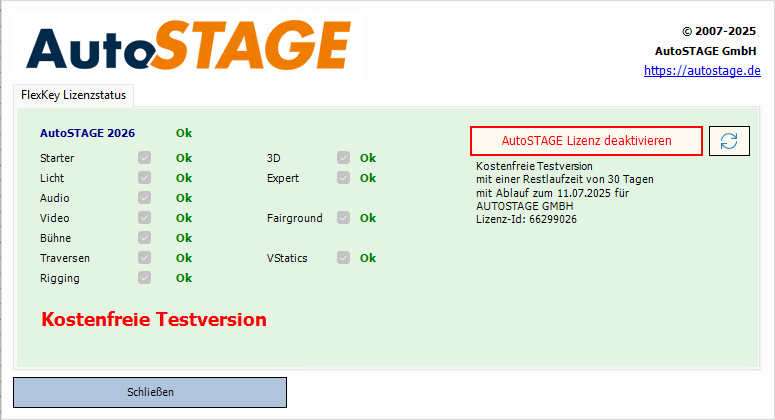Toggle the Licht module checkbox
Viewport: 775px width, 420px height.
(144, 178)
